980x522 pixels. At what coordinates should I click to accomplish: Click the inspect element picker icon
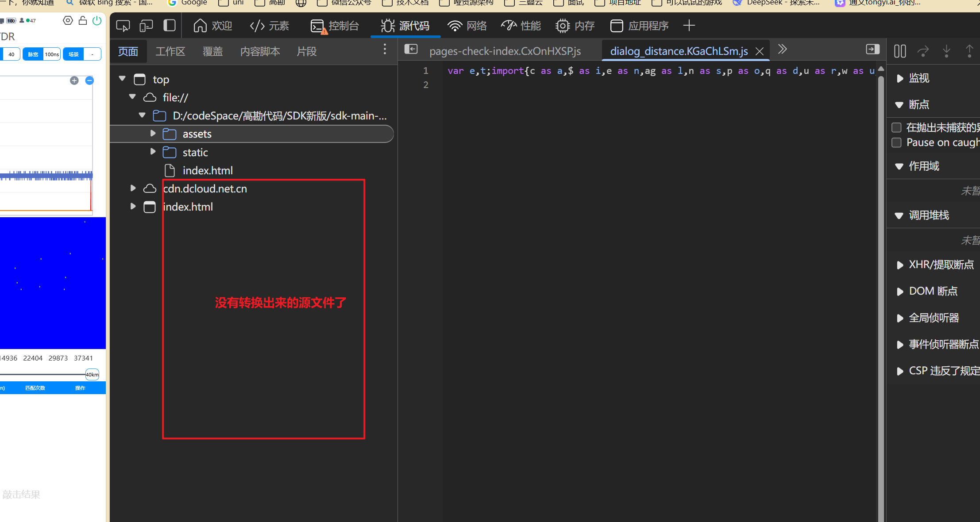pos(123,26)
